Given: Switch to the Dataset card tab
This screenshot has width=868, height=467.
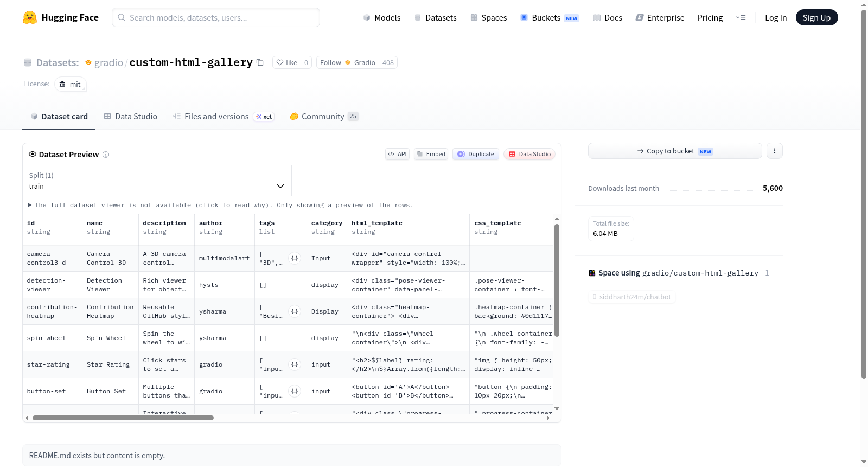Looking at the screenshot, I should (x=59, y=117).
